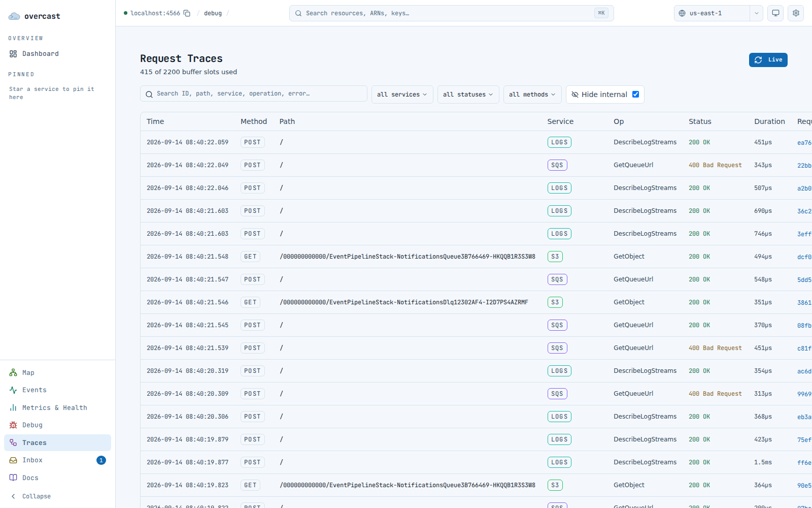Click the Status column header
Screen dimensions: 812x508
pyautogui.click(x=700, y=121)
